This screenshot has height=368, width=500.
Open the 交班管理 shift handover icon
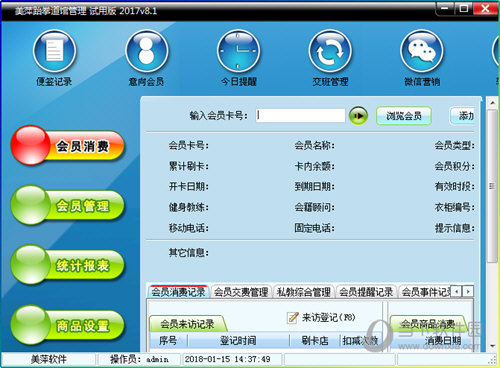pyautogui.click(x=330, y=51)
